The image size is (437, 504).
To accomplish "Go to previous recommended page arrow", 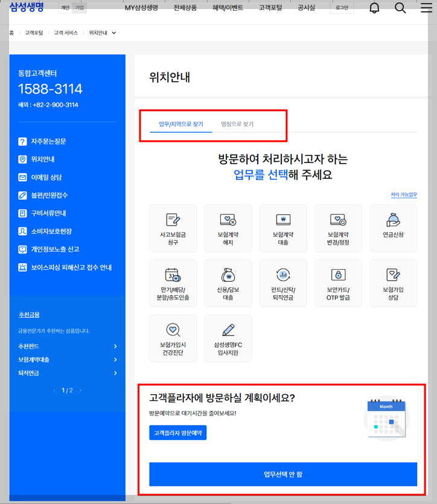I will pos(54,391).
